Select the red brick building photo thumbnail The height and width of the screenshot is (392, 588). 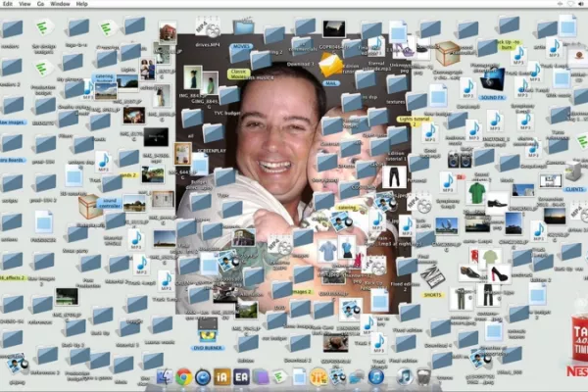[x=168, y=32]
